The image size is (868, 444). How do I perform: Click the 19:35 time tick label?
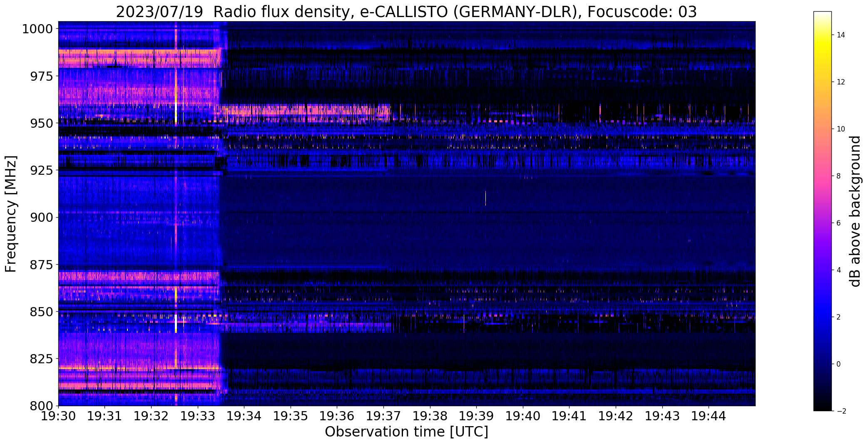coord(291,416)
